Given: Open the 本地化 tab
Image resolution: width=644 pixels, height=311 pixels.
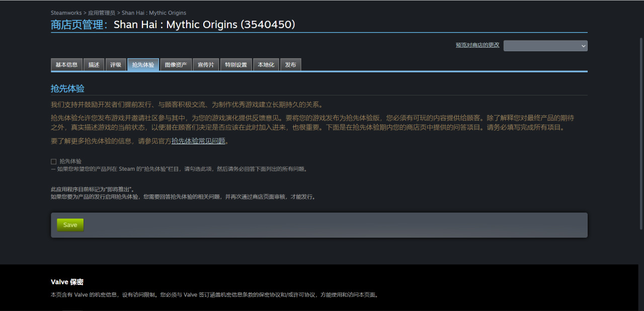Looking at the screenshot, I should [x=266, y=65].
